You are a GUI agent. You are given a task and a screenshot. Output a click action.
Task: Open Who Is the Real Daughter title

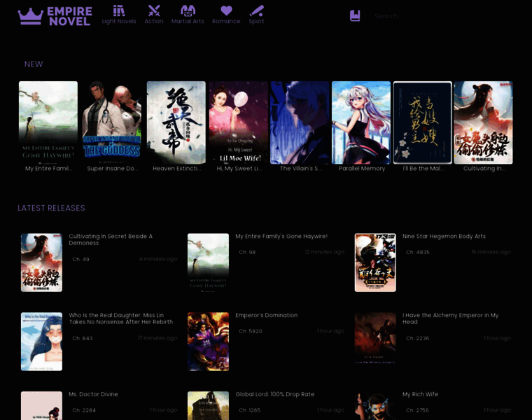coord(121,318)
